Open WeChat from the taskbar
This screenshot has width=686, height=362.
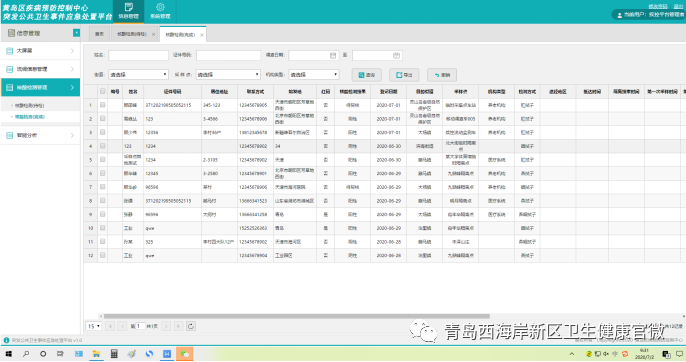(185, 354)
